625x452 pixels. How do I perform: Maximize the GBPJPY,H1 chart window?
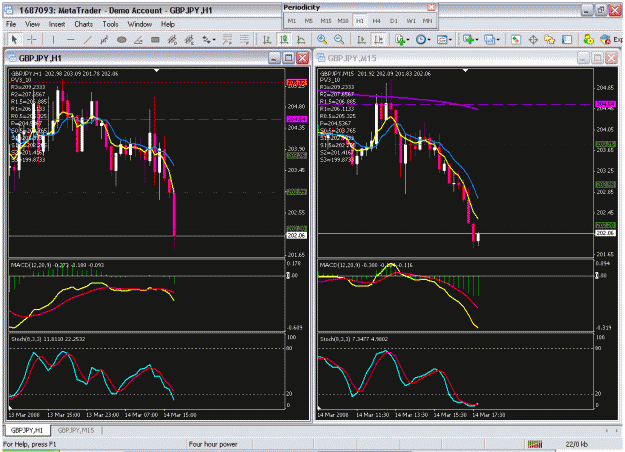tap(288, 58)
